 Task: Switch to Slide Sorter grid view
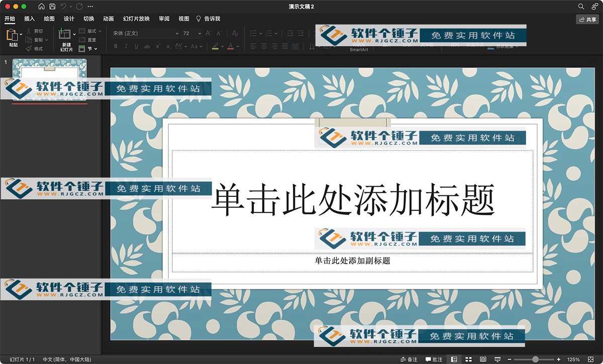(468, 359)
